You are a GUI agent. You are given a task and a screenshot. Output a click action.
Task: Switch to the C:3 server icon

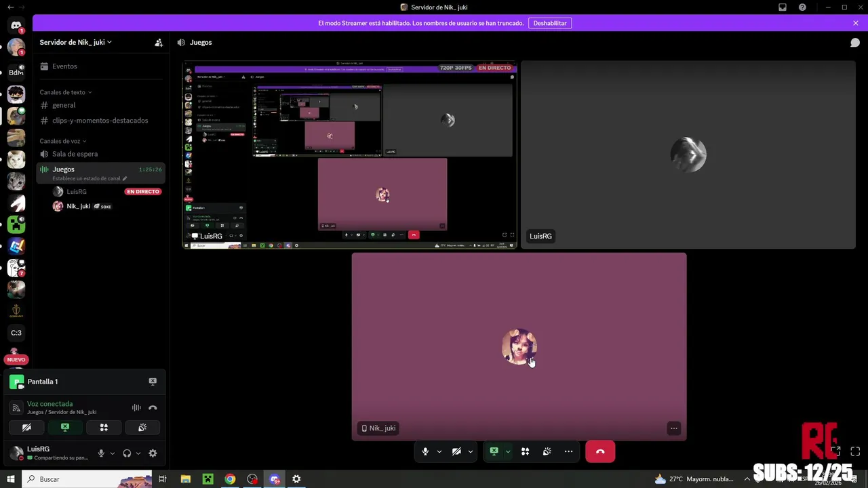click(x=16, y=333)
